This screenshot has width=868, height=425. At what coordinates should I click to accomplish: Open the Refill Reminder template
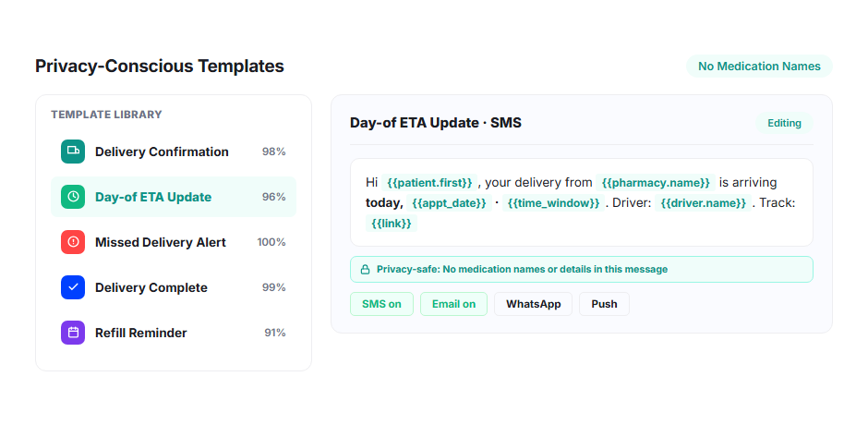pyautogui.click(x=174, y=333)
